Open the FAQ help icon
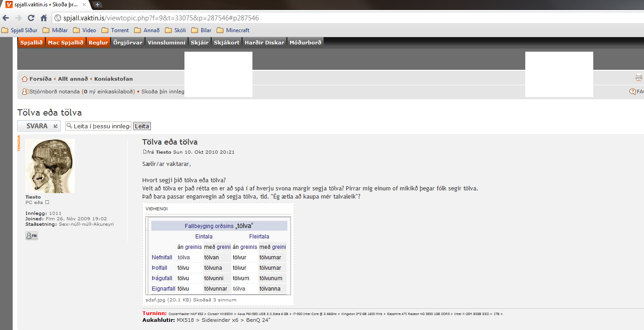The height and width of the screenshot is (330, 644). click(633, 92)
